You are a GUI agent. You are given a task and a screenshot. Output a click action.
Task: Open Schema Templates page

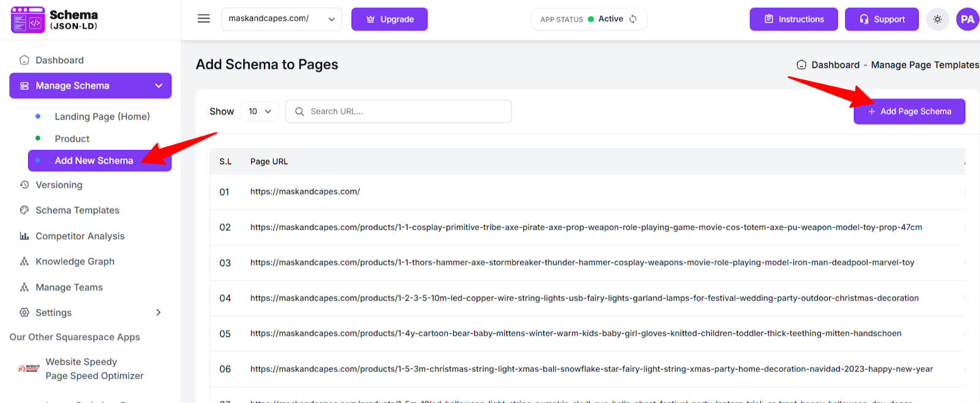coord(77,210)
